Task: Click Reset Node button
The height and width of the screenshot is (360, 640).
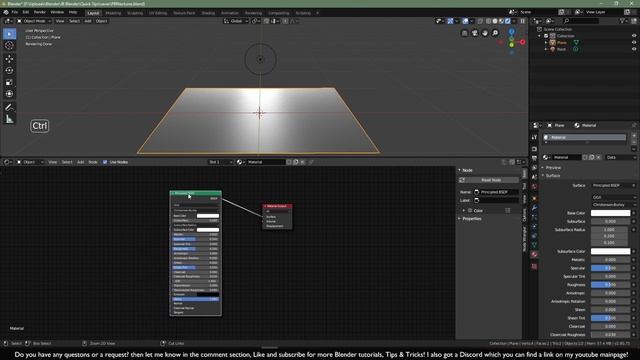Action: pos(489,180)
